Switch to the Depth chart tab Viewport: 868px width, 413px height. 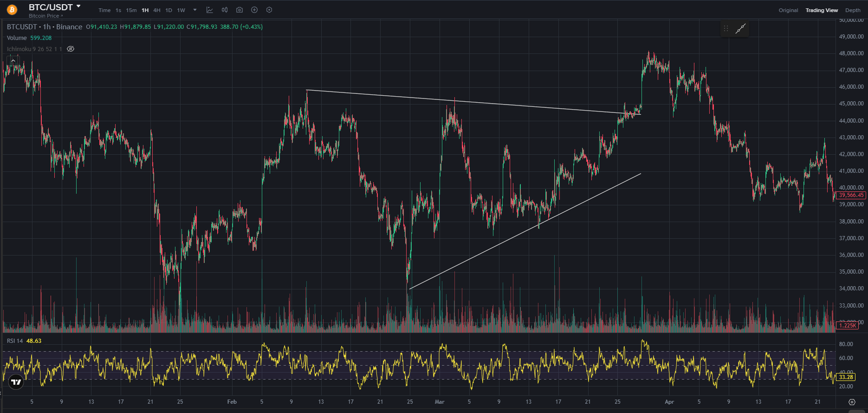tap(853, 10)
